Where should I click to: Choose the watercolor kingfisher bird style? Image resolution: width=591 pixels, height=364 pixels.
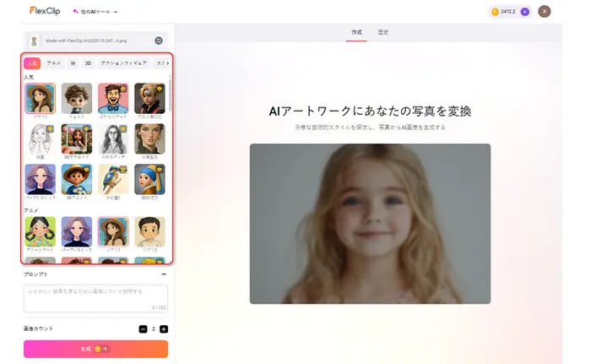pyautogui.click(x=113, y=179)
